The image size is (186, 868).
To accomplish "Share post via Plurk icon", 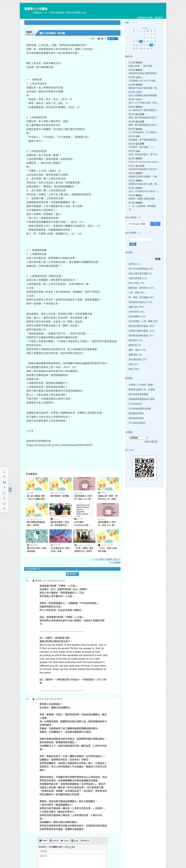I will (x=102, y=38).
